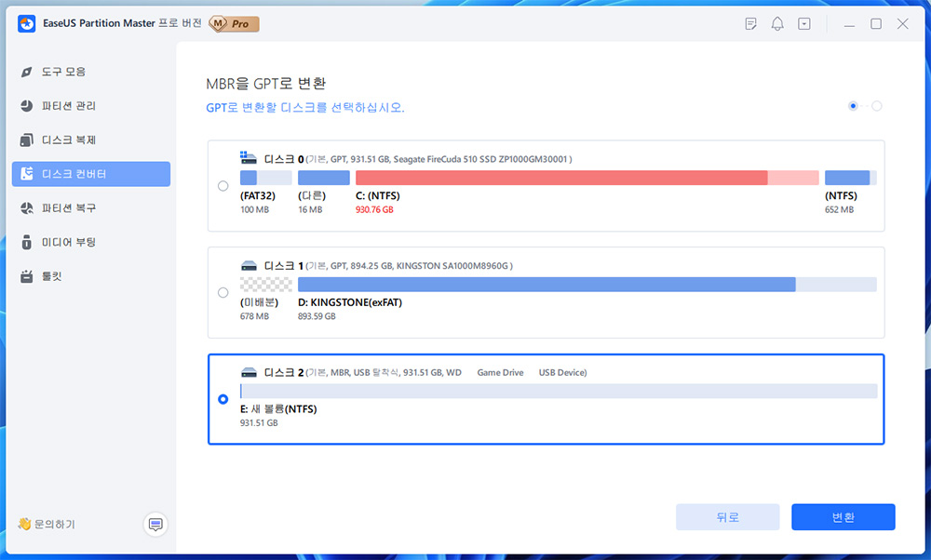Click the 'E: 새 볼륨(NTFS)' label
The width and height of the screenshot is (931, 560).
278,409
